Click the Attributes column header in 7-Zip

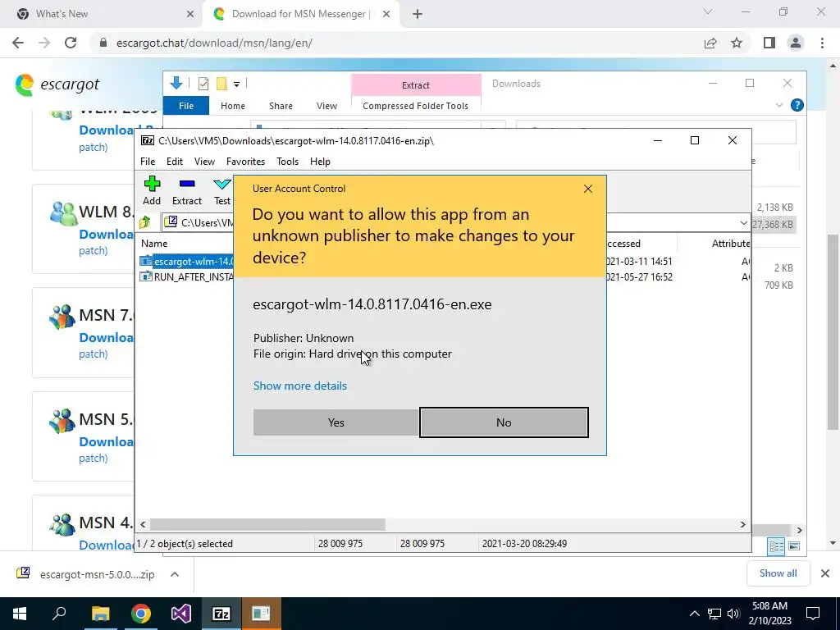coord(731,243)
